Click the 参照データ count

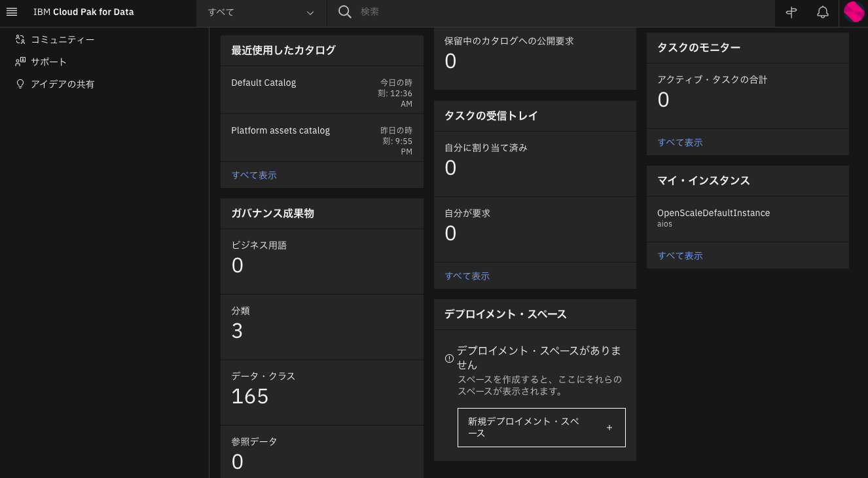(238, 462)
